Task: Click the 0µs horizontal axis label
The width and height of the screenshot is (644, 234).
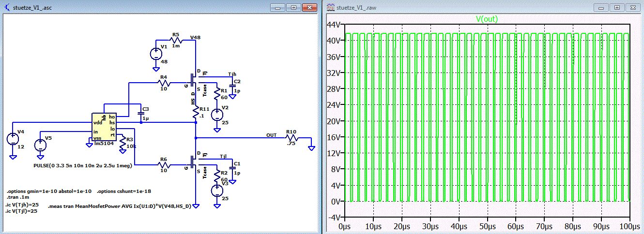Action: [345, 226]
